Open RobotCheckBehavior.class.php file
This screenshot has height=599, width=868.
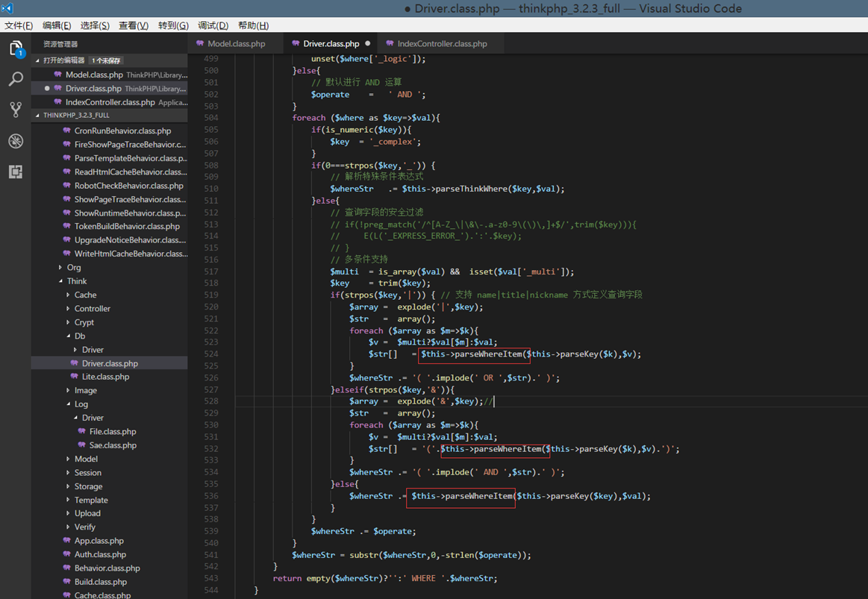[110, 186]
